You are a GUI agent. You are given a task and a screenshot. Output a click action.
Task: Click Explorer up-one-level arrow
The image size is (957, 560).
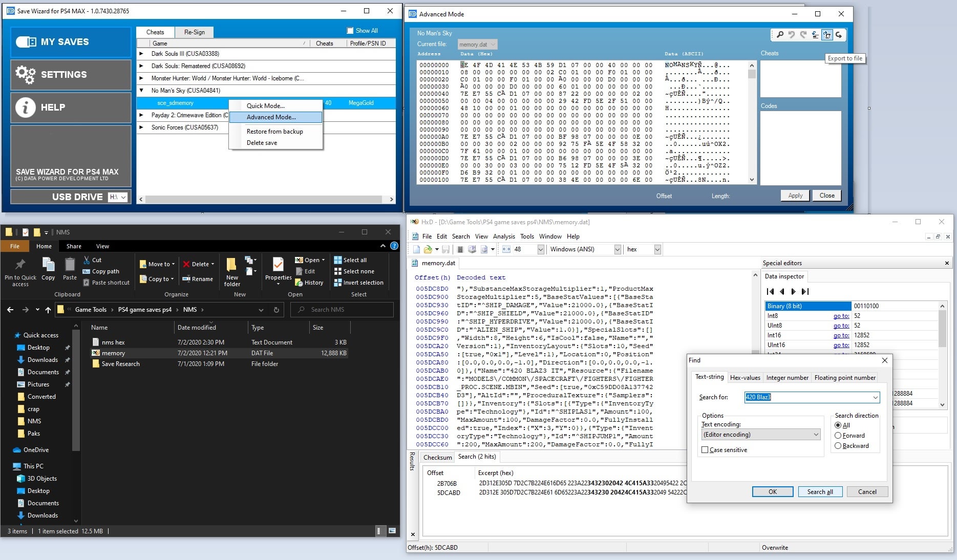click(48, 310)
